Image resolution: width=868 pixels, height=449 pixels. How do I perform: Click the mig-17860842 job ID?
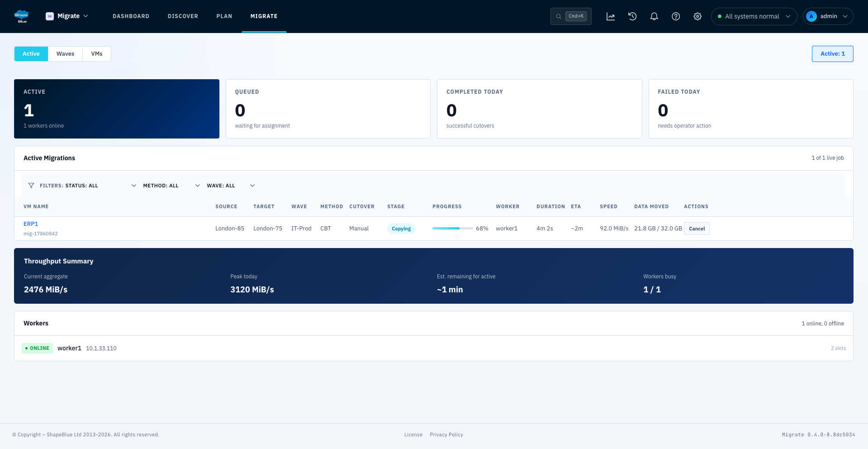tap(41, 234)
